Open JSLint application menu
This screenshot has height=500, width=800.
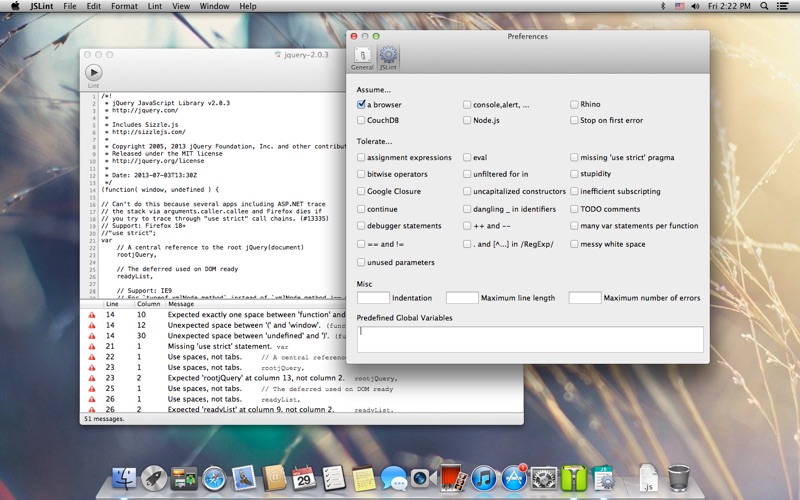(x=41, y=6)
